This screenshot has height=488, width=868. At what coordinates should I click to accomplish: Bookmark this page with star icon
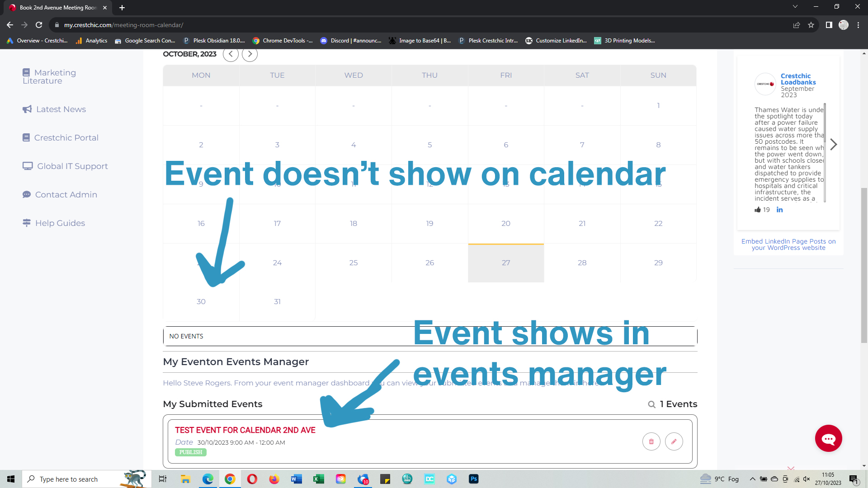click(811, 25)
